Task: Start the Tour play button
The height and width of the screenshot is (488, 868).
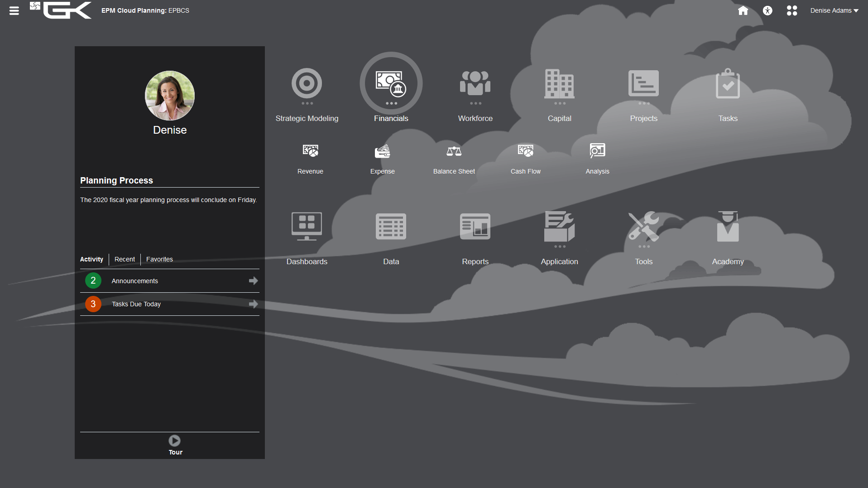Action: point(175,440)
